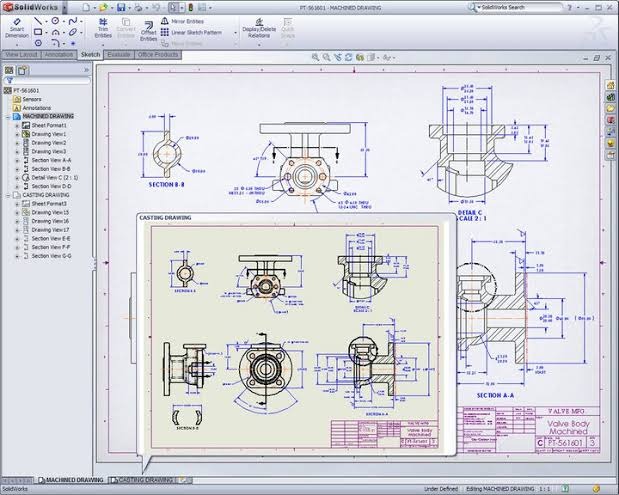Switch to the Sketch tab
The image size is (619, 495).
coord(90,54)
